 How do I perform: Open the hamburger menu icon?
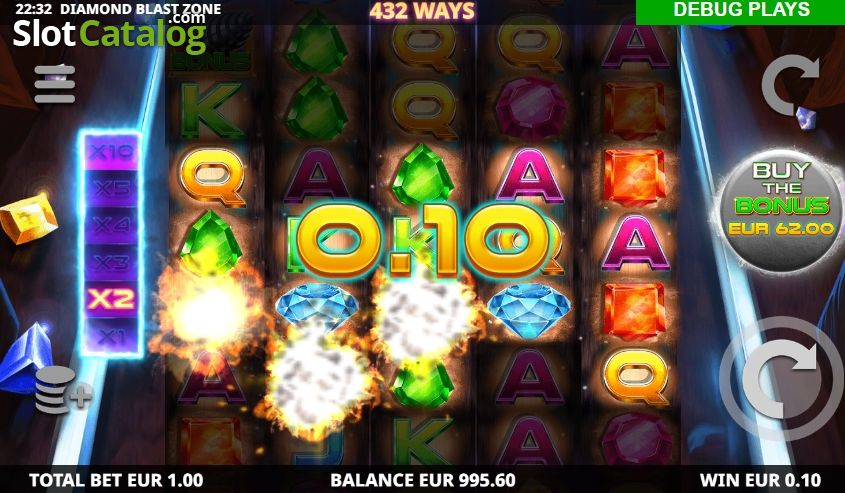[54, 84]
